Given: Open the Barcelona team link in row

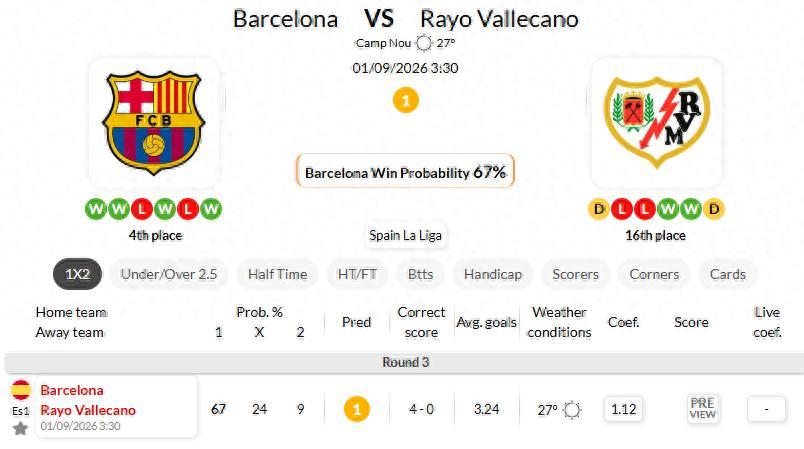Looking at the screenshot, I should pos(72,390).
